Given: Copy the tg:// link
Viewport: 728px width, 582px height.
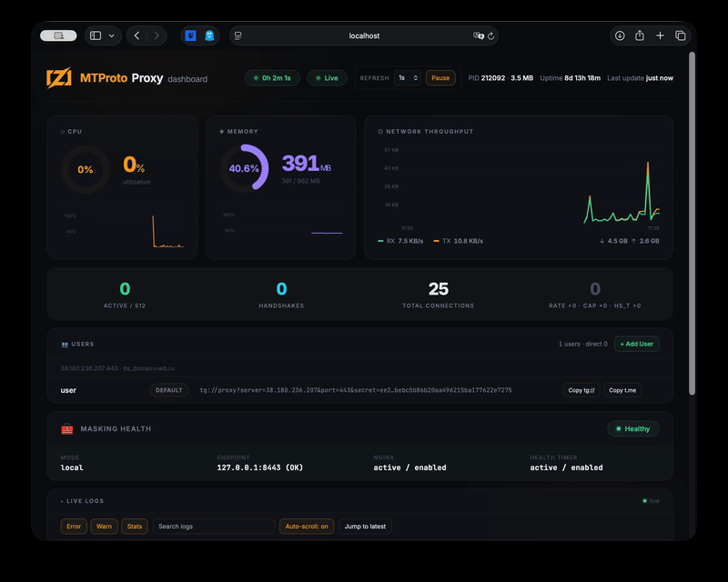Looking at the screenshot, I should [581, 390].
